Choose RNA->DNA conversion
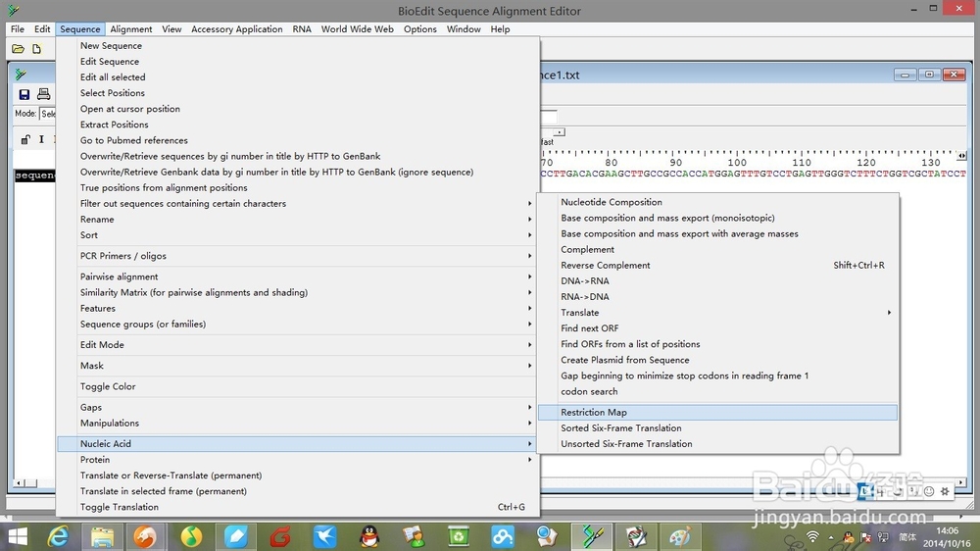 pos(718,296)
